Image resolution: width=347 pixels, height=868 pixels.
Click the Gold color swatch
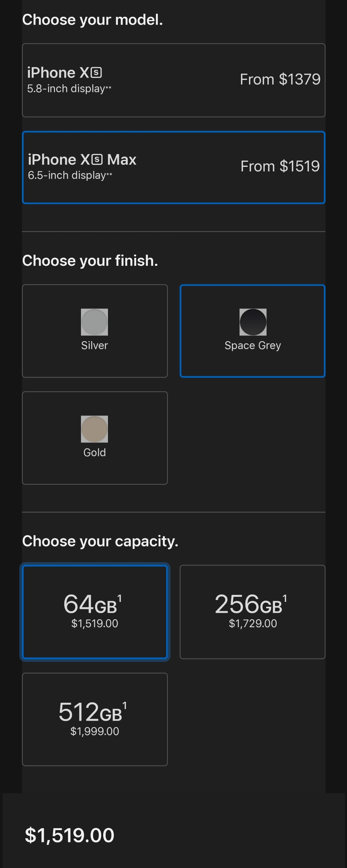[94, 429]
